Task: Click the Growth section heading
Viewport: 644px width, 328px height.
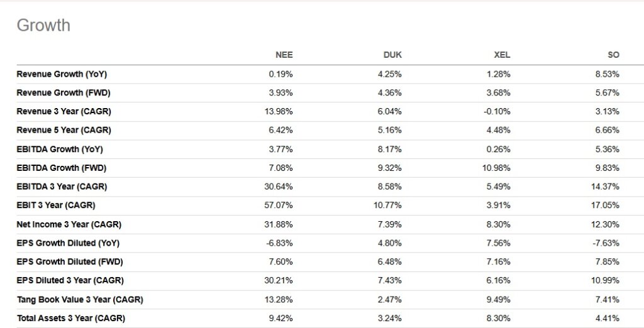Action: 43,25
